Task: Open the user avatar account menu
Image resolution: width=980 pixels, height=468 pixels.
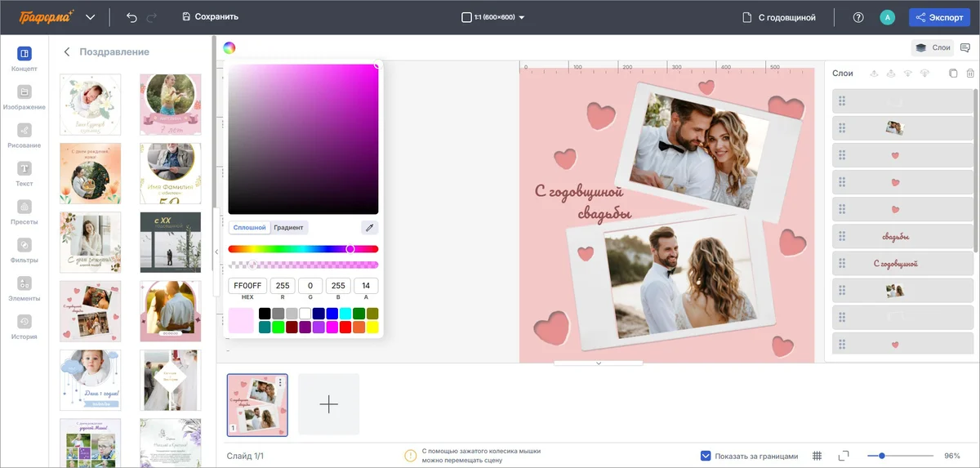Action: [x=887, y=17]
